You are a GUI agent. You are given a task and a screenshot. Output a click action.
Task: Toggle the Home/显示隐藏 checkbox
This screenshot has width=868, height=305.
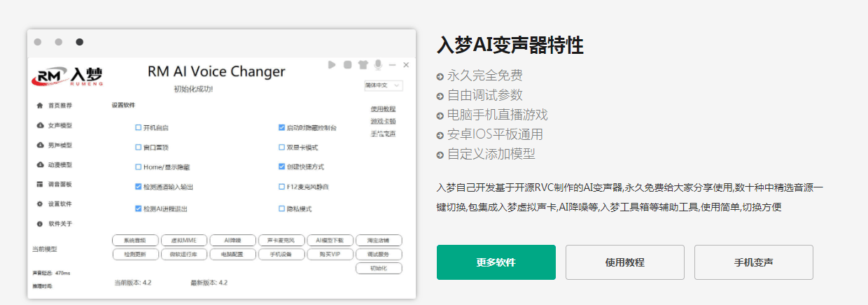pos(138,167)
